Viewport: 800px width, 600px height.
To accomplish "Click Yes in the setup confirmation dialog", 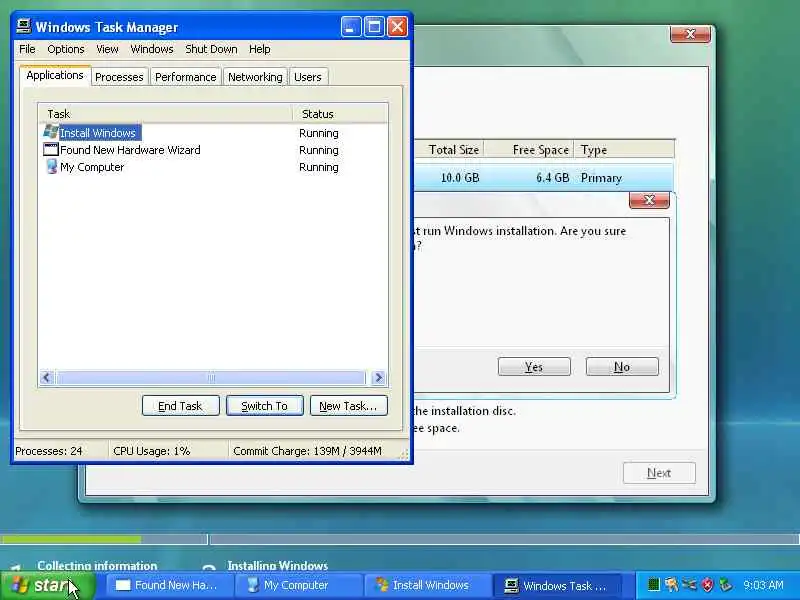I will 534,366.
